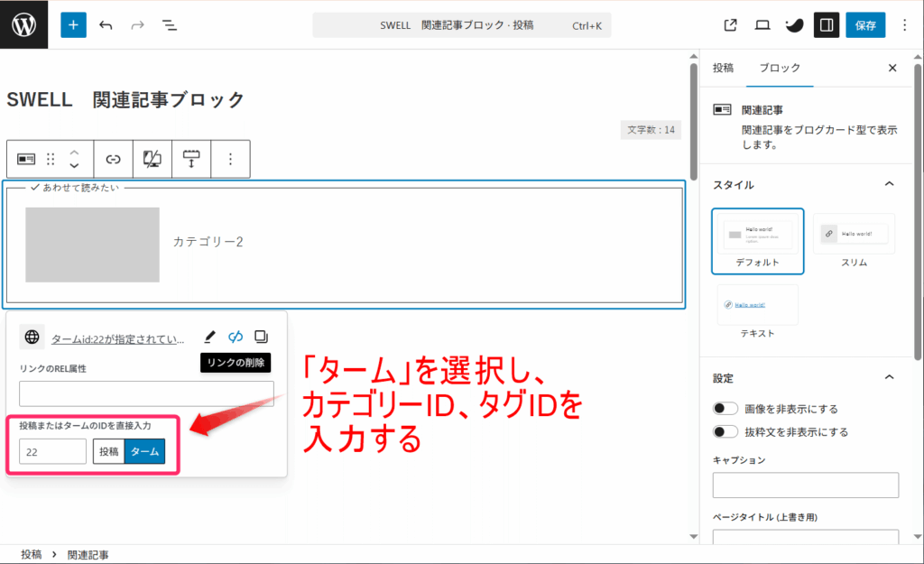Redo the last undone change
Viewport: 924px width, 564px height.
click(x=137, y=25)
